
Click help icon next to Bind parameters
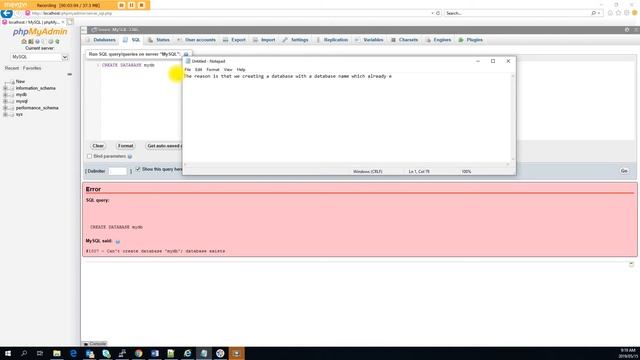[x=130, y=156]
